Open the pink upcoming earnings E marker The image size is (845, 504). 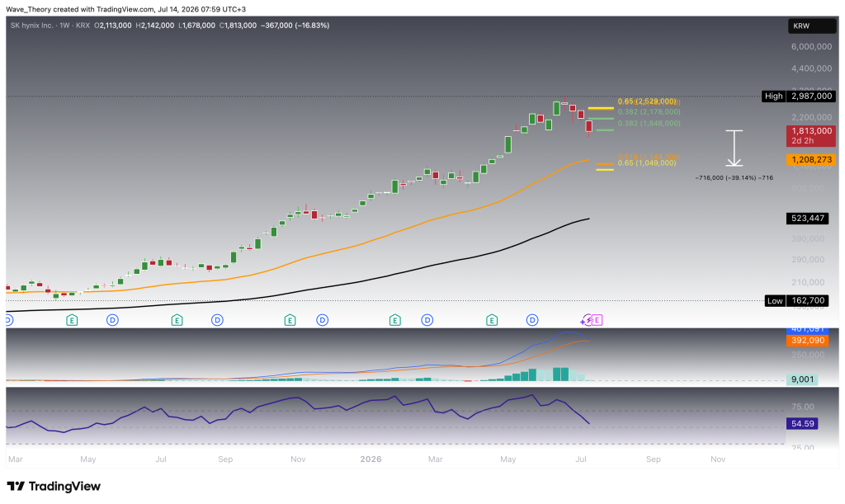(x=597, y=320)
